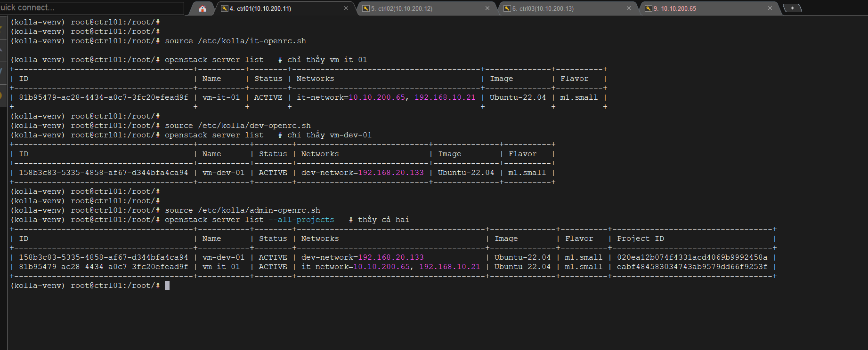The width and height of the screenshot is (868, 350).
Task: Click project ID '020ea12b074f4331acd4069b9992458a'
Action: pos(692,257)
